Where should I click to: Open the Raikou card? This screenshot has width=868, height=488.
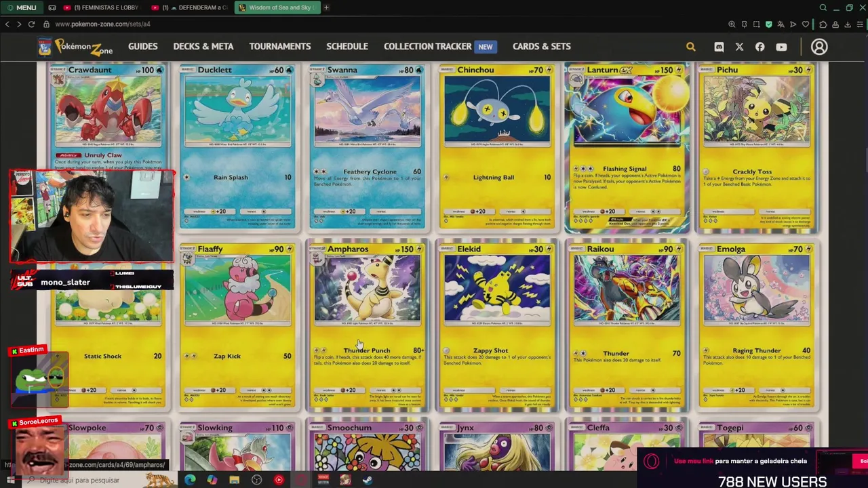click(627, 326)
